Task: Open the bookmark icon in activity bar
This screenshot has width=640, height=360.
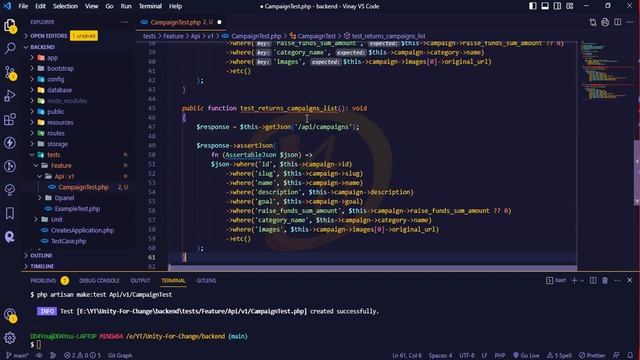Action: click(x=10, y=213)
